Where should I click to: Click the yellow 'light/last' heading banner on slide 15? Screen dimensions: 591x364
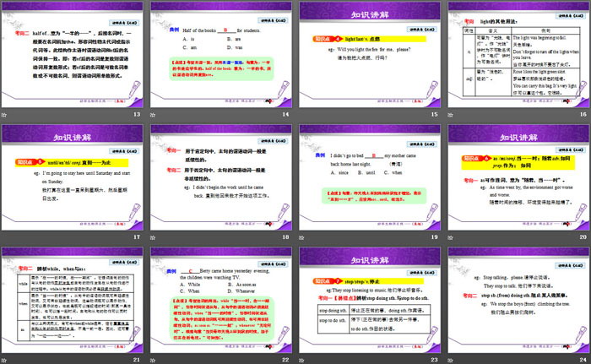[355, 40]
